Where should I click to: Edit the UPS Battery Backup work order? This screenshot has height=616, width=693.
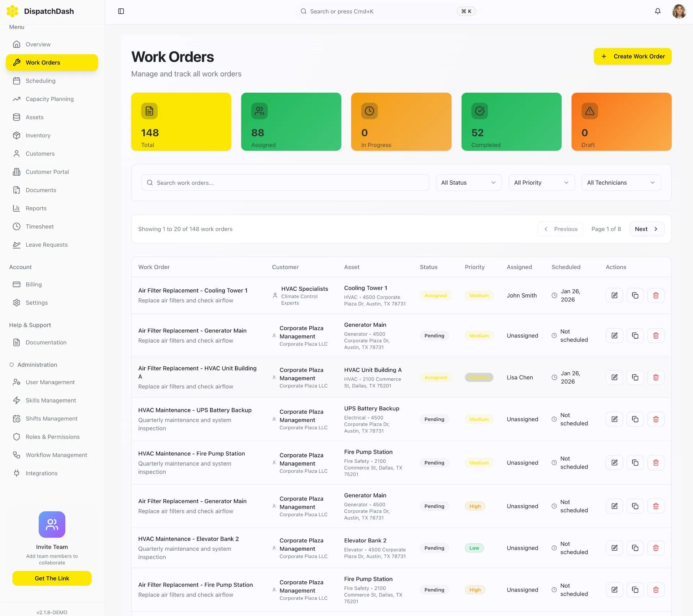point(614,419)
